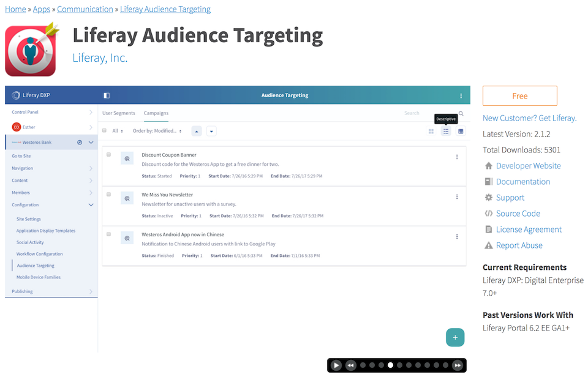This screenshot has height=377, width=588.
Task: Open Site Settings in the sidebar
Action: point(29,219)
